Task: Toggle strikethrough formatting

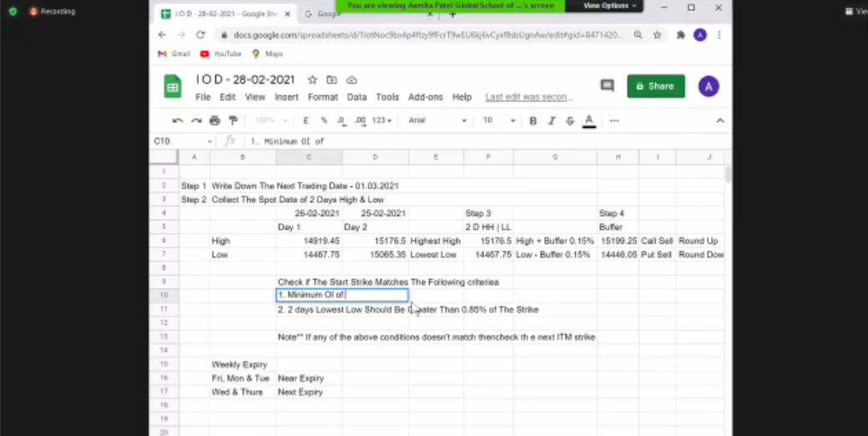Action: (x=569, y=121)
